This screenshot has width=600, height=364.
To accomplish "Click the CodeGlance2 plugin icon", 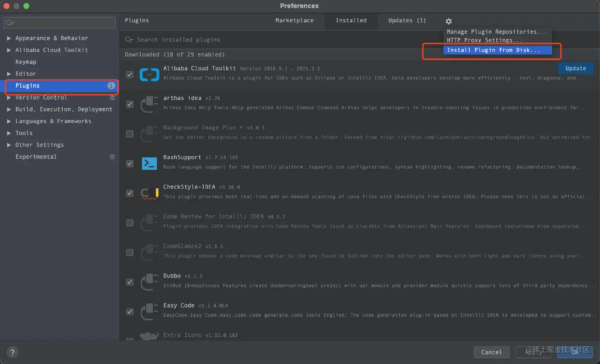I will (x=149, y=253).
